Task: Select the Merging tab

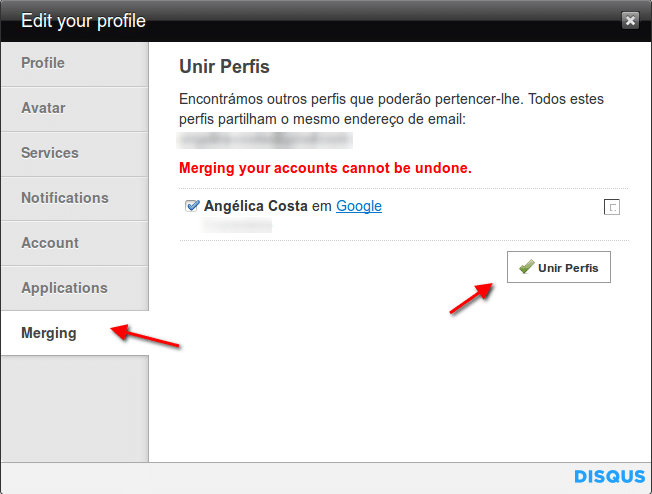Action: click(x=49, y=333)
